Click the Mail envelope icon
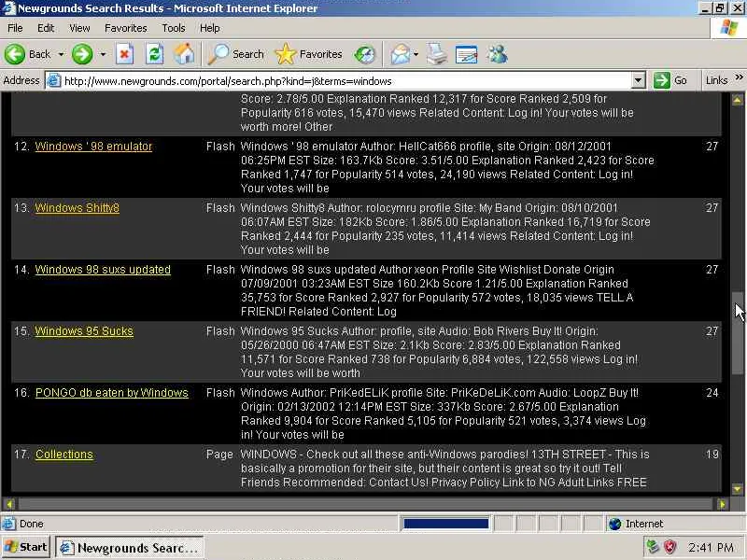Screen dimensions: 747x560 tap(401, 54)
